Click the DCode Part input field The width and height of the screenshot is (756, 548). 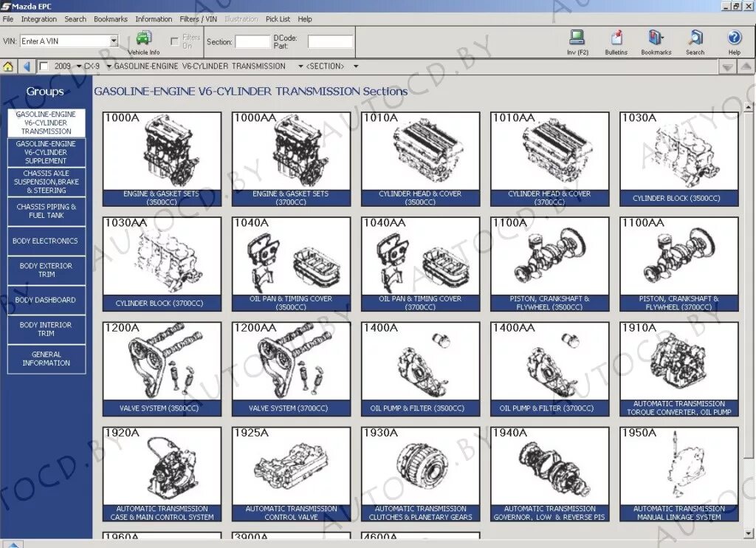330,41
